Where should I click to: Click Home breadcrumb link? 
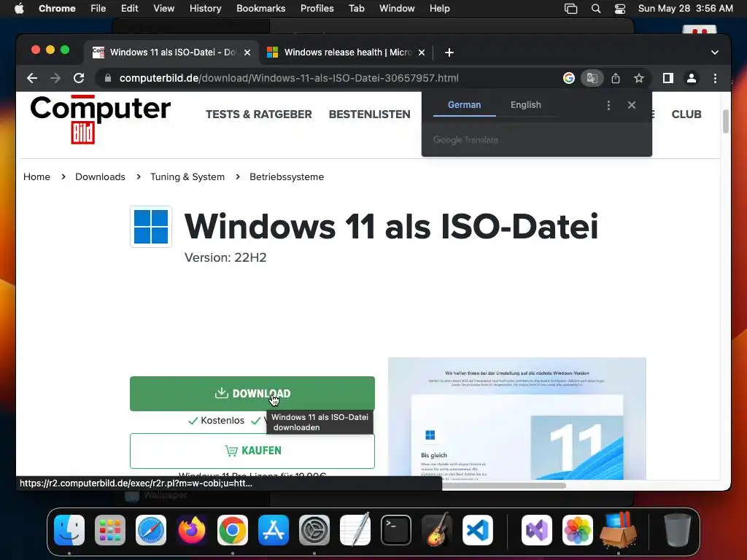[36, 176]
